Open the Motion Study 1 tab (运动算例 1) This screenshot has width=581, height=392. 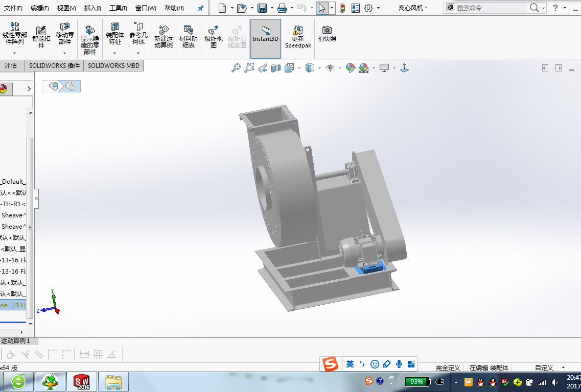[16, 341]
